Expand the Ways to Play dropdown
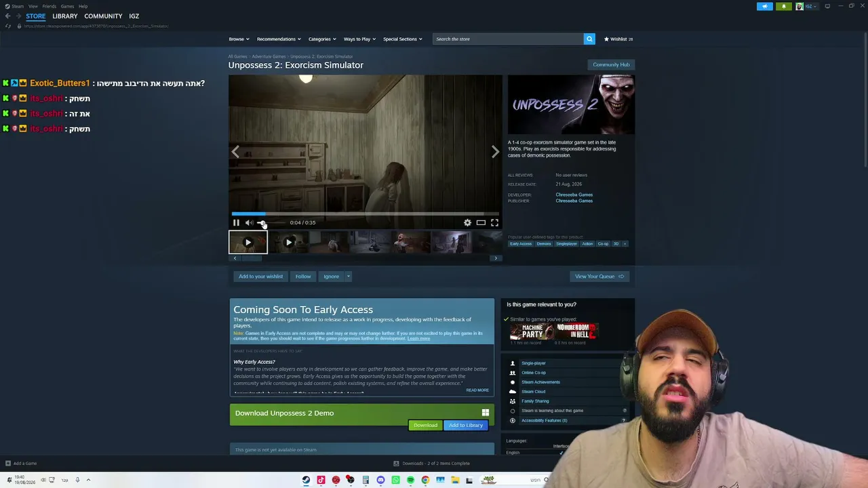This screenshot has height=488, width=868. (x=359, y=39)
